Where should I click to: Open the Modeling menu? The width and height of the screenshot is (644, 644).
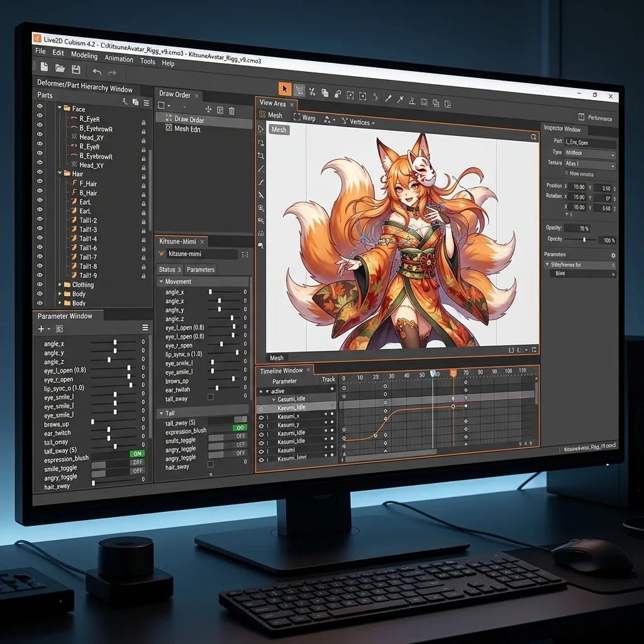84,55
